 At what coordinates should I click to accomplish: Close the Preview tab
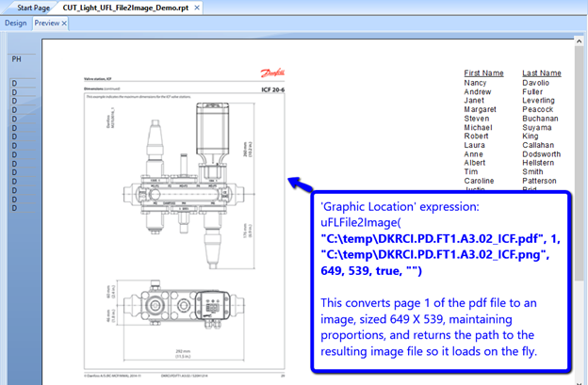click(x=64, y=24)
